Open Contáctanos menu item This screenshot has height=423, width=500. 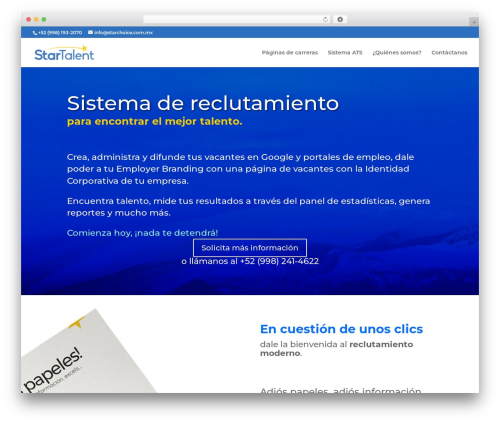pos(449,52)
